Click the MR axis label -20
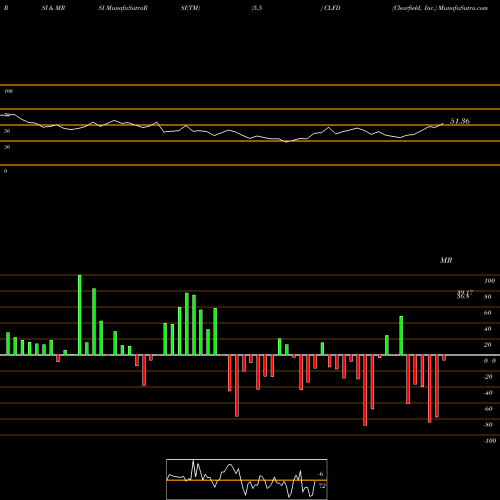This screenshot has height=500, width=500. point(488,377)
